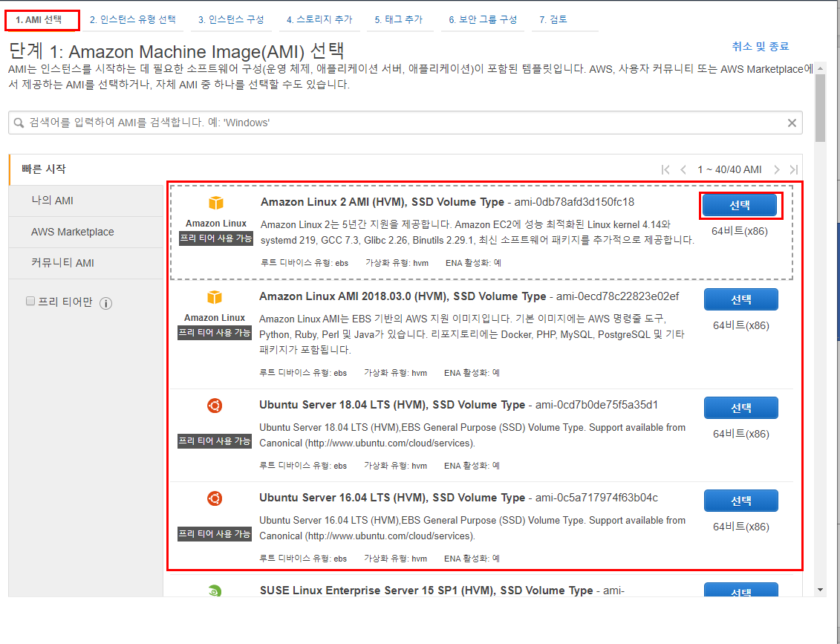Click AMI ID 'ami-0c5a717974f63b04c'

tap(597, 498)
